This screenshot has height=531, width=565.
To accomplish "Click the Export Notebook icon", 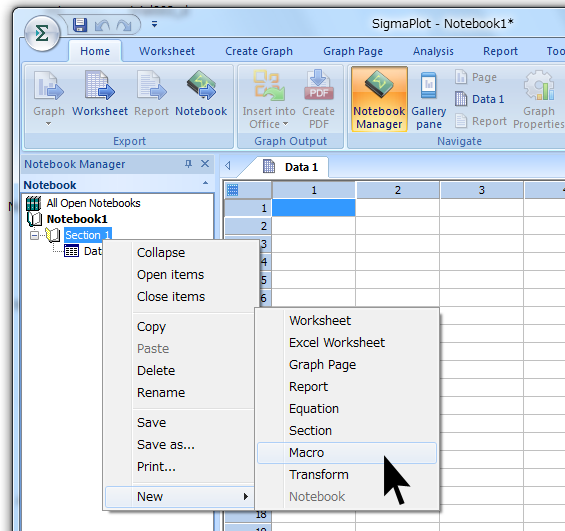I will click(x=201, y=94).
